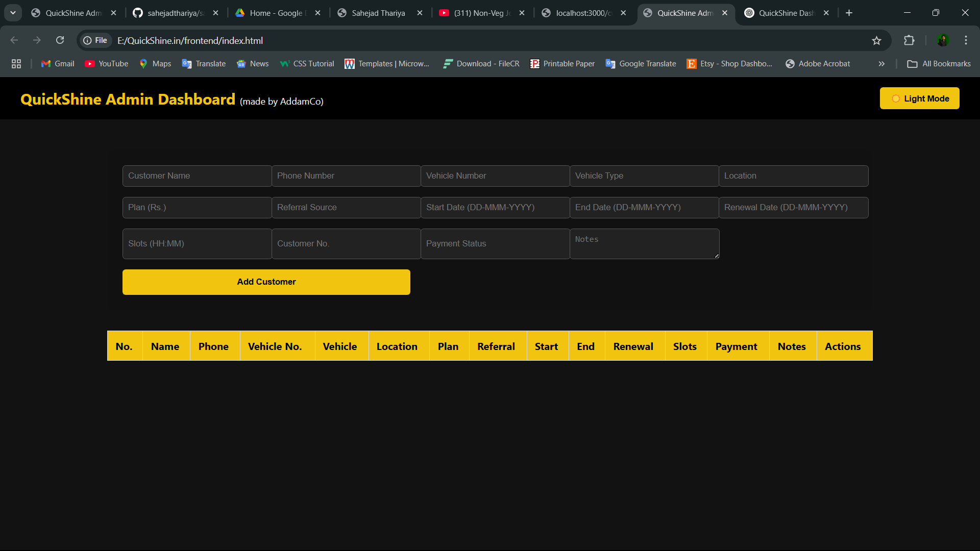Click the Add Customer button
Image resolution: width=980 pixels, height=551 pixels.
(x=266, y=282)
